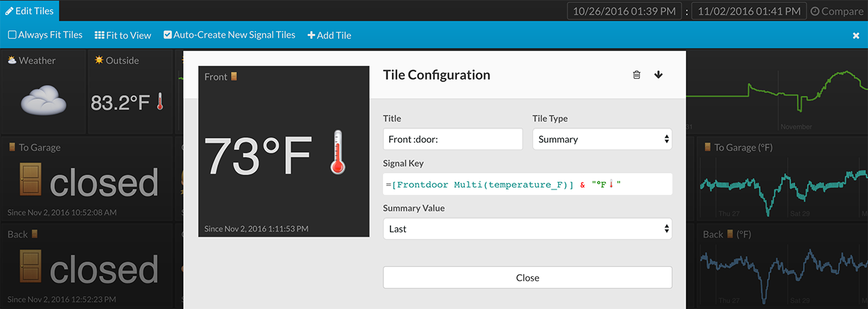Click into the Signal Key formula field
Image resolution: width=868 pixels, height=309 pixels.
tap(527, 184)
